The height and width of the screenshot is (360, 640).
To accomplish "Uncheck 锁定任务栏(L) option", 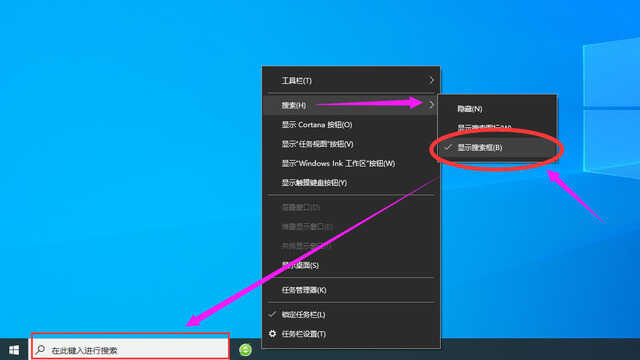I will pyautogui.click(x=351, y=315).
